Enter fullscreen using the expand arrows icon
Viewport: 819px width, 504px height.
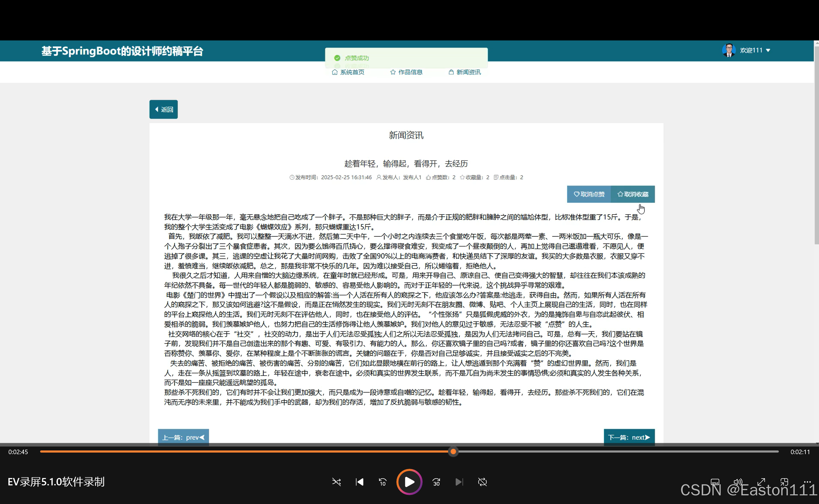tap(761, 482)
